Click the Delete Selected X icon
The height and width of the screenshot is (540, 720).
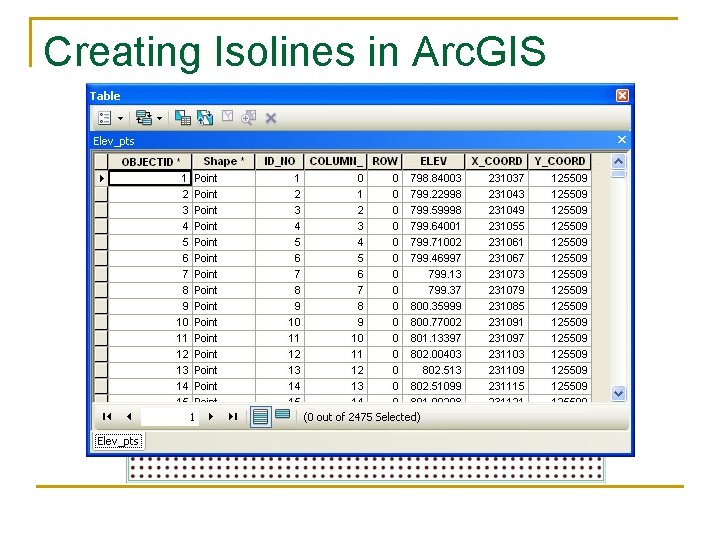pyautogui.click(x=271, y=118)
